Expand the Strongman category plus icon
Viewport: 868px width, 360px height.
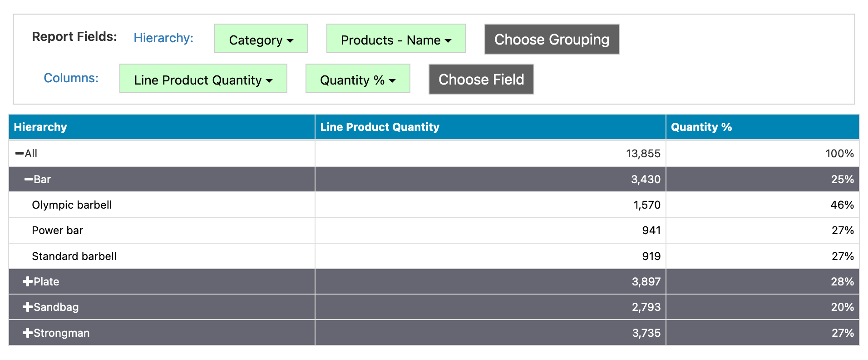(x=28, y=333)
